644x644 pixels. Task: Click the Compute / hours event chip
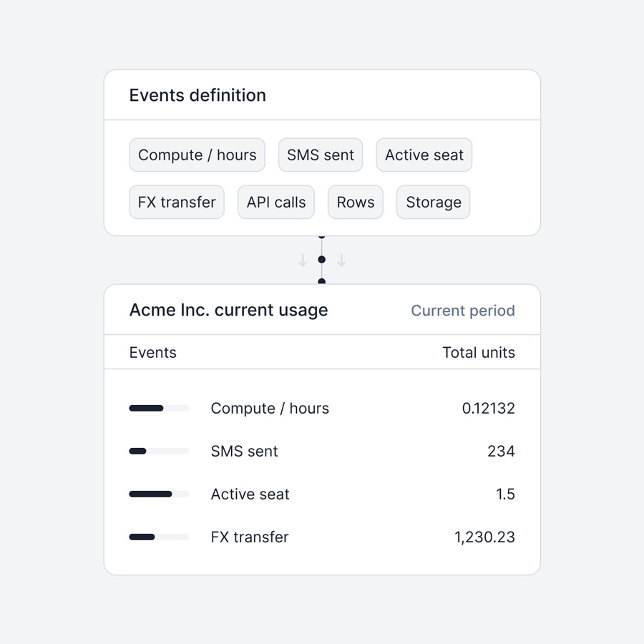[197, 155]
